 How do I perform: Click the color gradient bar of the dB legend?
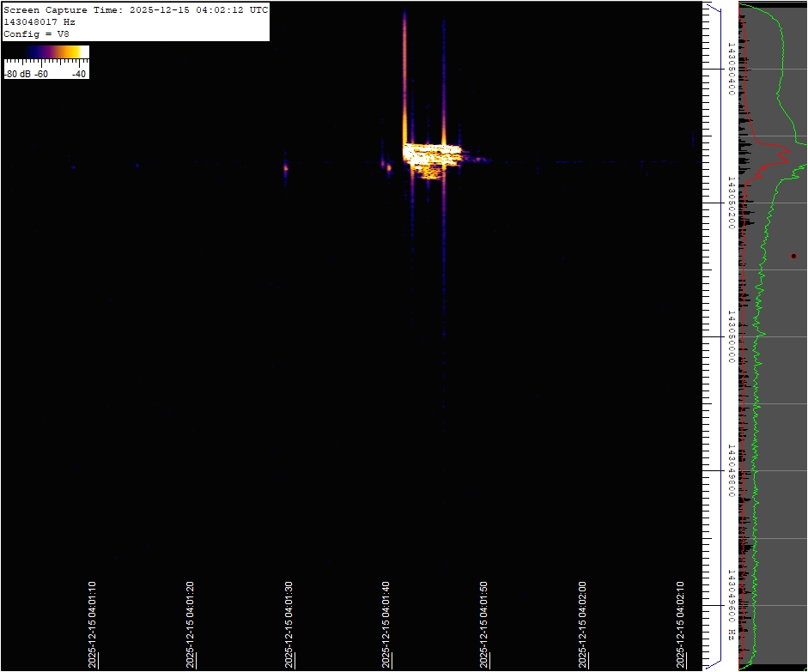pyautogui.click(x=46, y=52)
